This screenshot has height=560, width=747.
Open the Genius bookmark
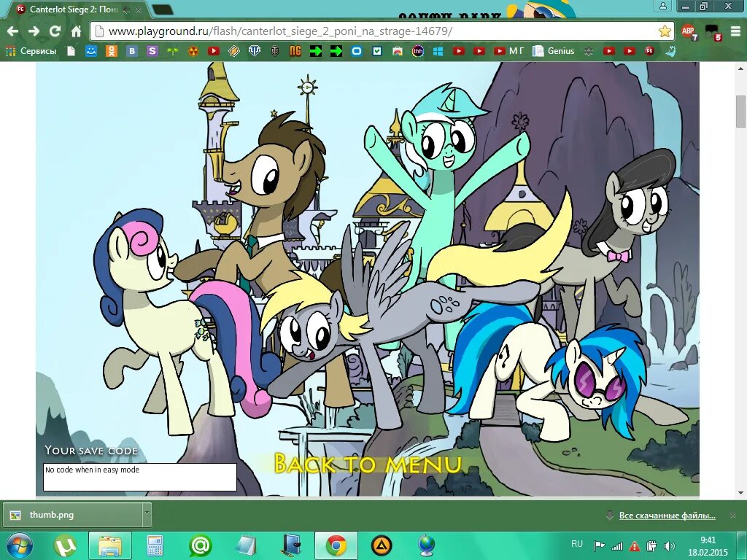(553, 51)
